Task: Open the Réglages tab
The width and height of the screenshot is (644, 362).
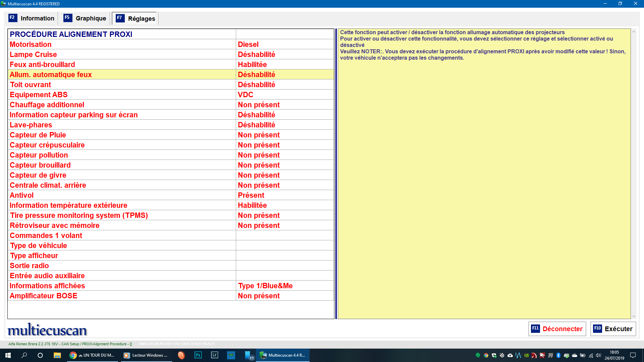Action: pos(136,19)
